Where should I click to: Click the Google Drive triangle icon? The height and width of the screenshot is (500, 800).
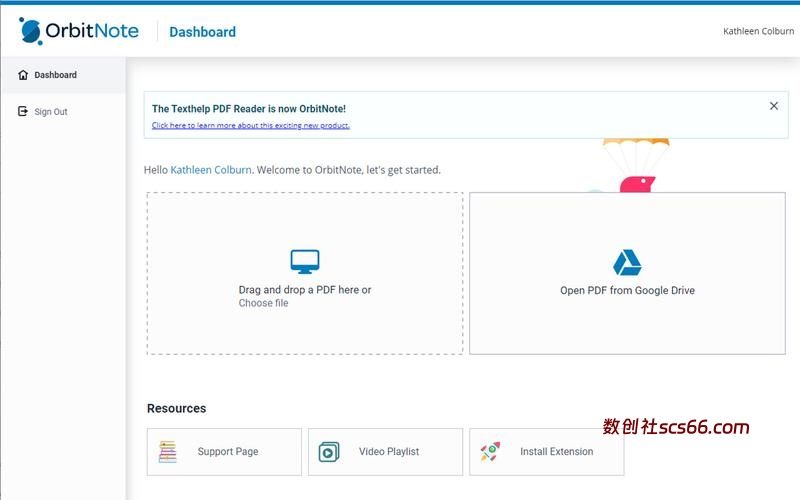pos(627,263)
